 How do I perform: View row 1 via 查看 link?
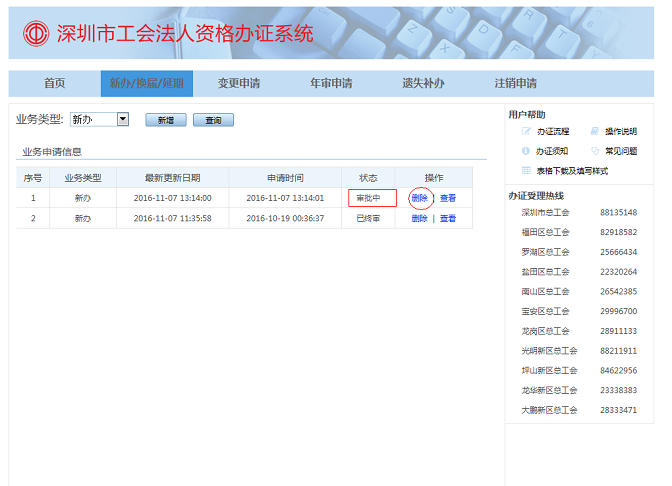(x=448, y=198)
